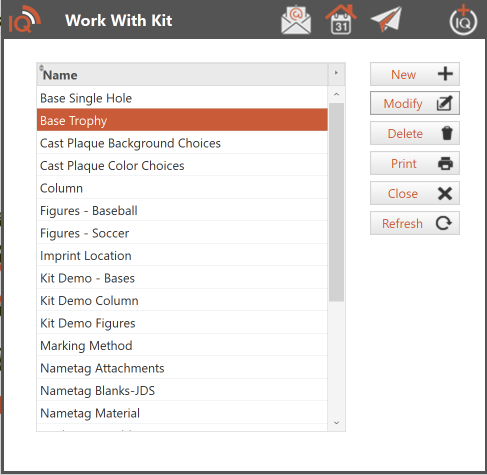Select the Figures - Soccer entry
Screen dimensions: 487x475
[x=182, y=233]
